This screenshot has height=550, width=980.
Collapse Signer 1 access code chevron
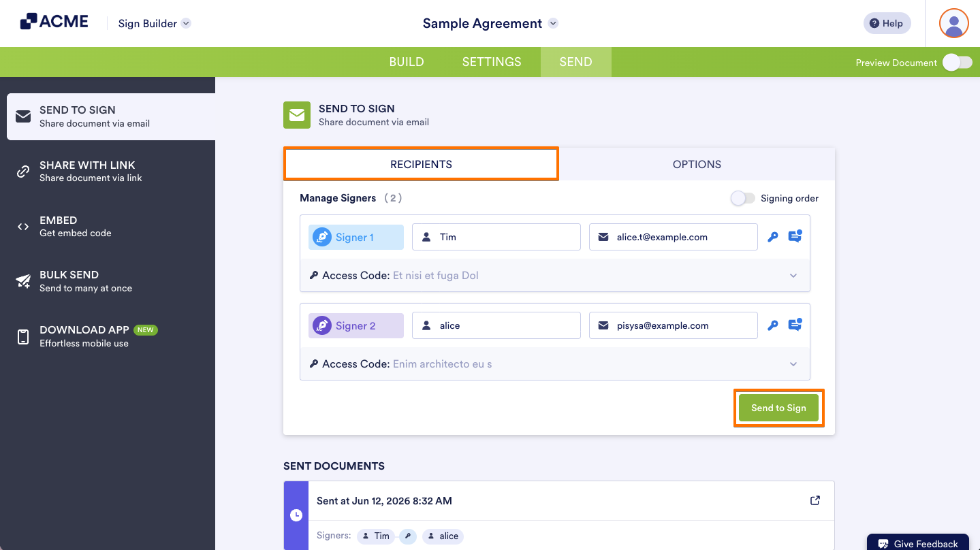(793, 276)
